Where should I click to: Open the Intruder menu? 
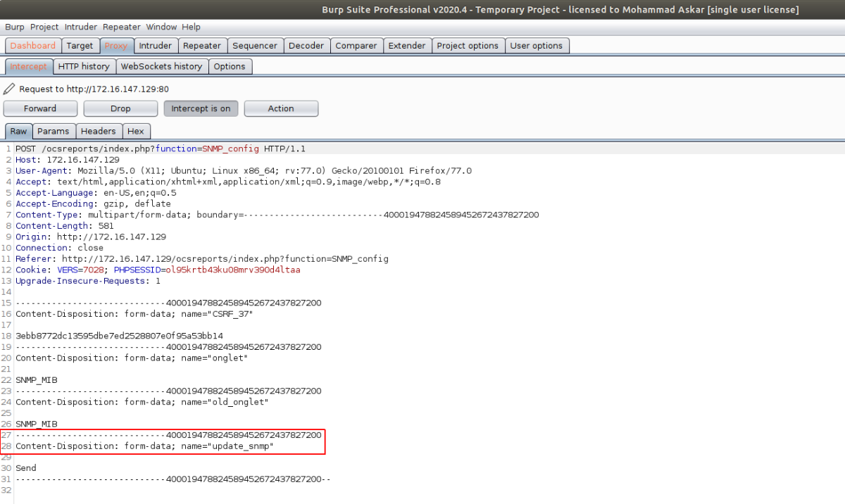point(81,27)
